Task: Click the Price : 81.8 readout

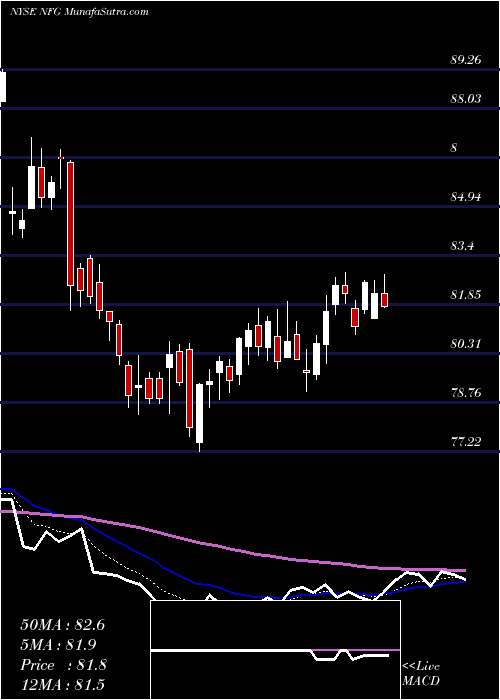Action: 63,665
